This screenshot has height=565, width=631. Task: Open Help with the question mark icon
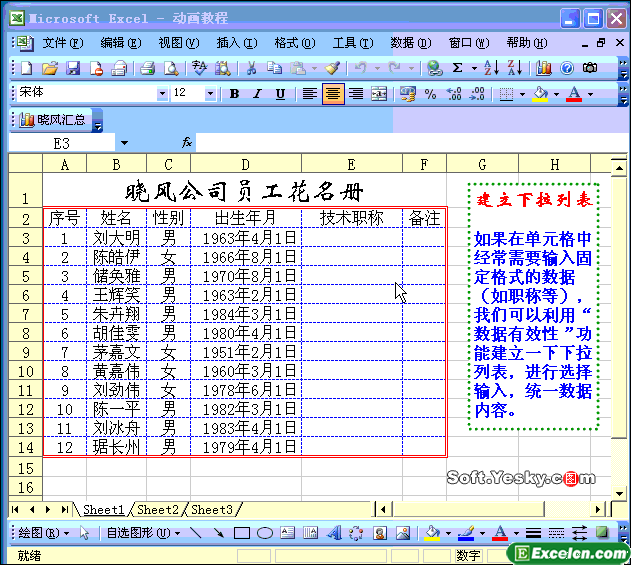click(567, 68)
